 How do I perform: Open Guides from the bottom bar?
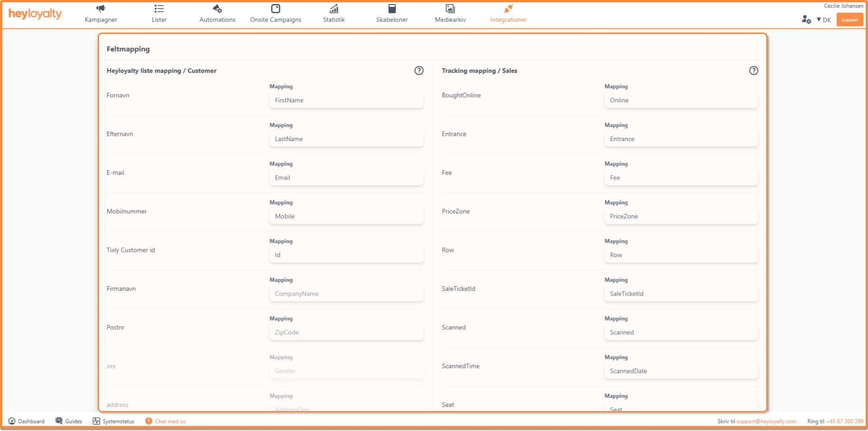click(x=69, y=421)
